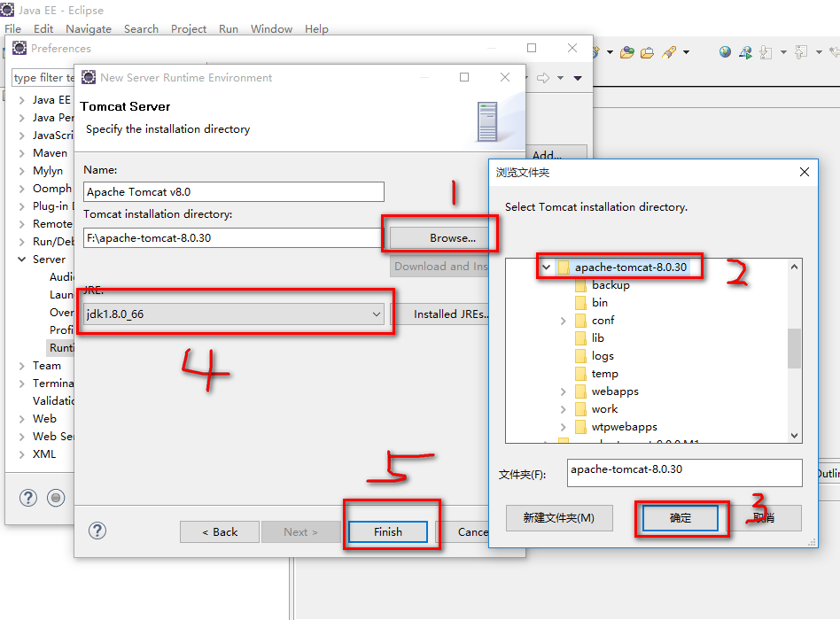840x620 pixels.
Task: Click the logs folder icon
Action: (x=580, y=356)
